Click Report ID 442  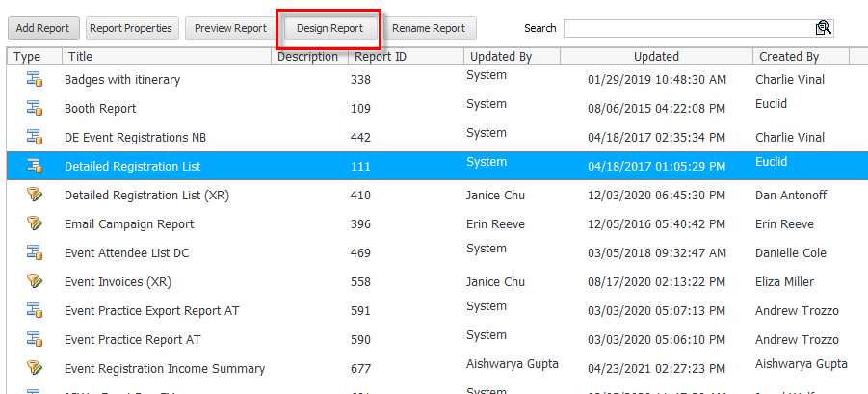(x=360, y=137)
